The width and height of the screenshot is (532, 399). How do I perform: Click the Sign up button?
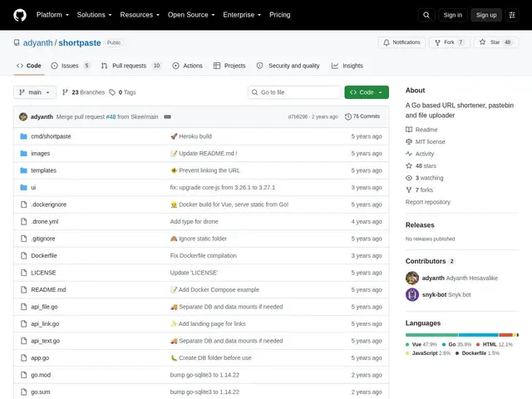point(485,15)
